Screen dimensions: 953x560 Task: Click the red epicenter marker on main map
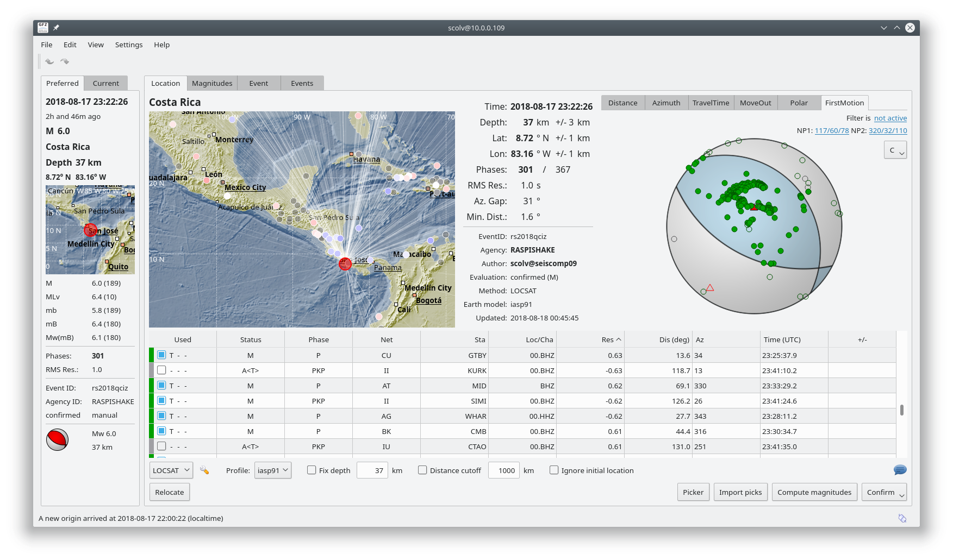(x=345, y=264)
